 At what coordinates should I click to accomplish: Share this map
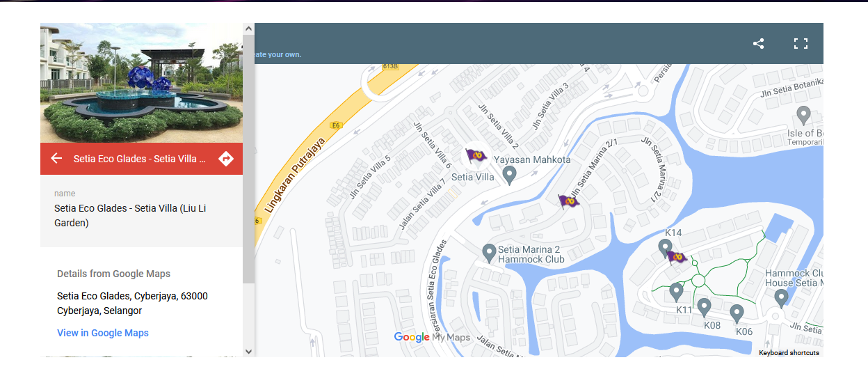[x=758, y=44]
